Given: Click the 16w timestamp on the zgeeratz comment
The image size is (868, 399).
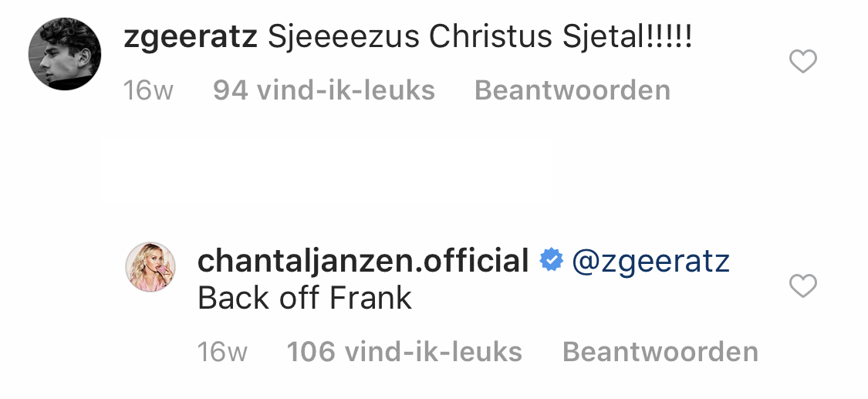Looking at the screenshot, I should click(148, 90).
